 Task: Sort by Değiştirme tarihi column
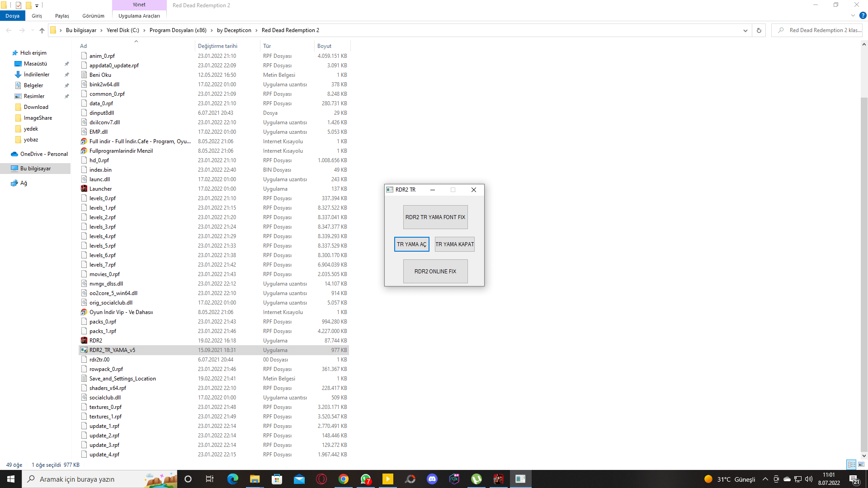227,46
